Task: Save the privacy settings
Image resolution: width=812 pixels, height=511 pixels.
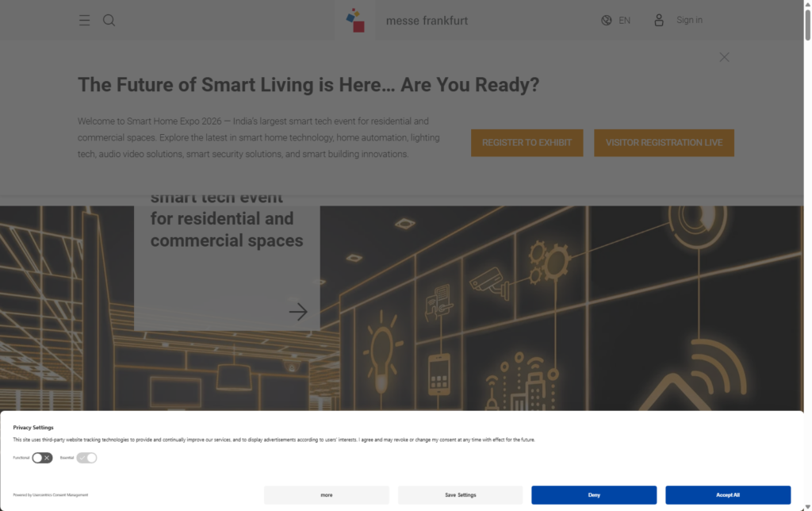Action: click(460, 495)
